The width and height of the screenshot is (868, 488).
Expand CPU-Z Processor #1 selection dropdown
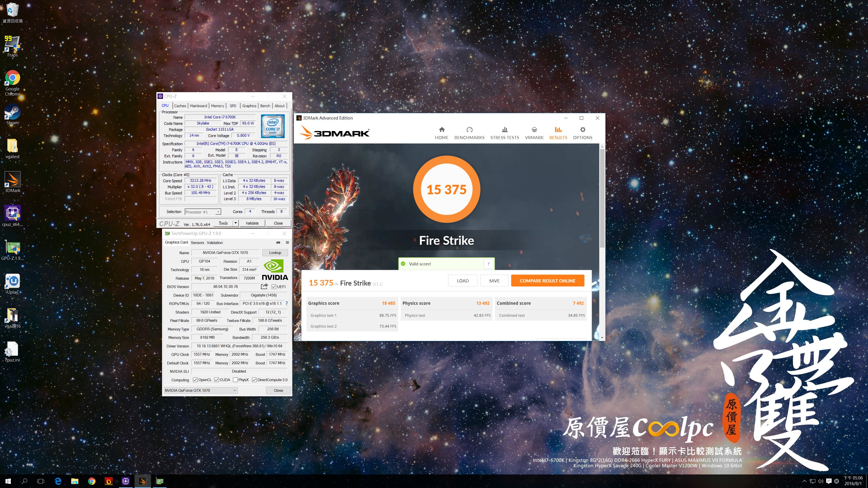click(218, 212)
